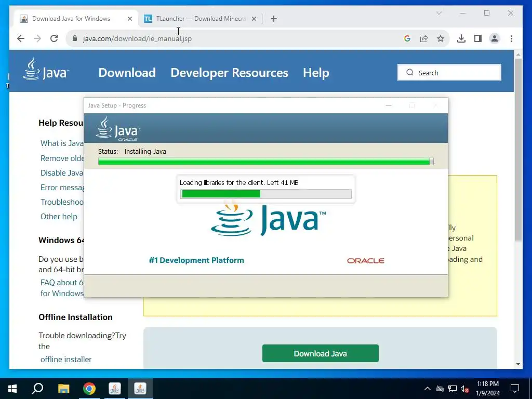Click the #1 Development Platform text
532x399 pixels.
pos(196,260)
